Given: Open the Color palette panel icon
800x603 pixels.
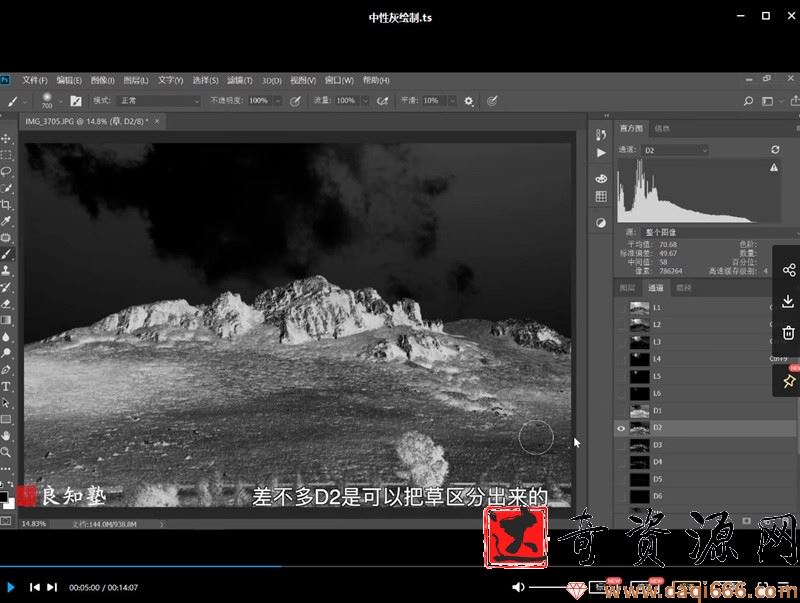Looking at the screenshot, I should tap(601, 178).
